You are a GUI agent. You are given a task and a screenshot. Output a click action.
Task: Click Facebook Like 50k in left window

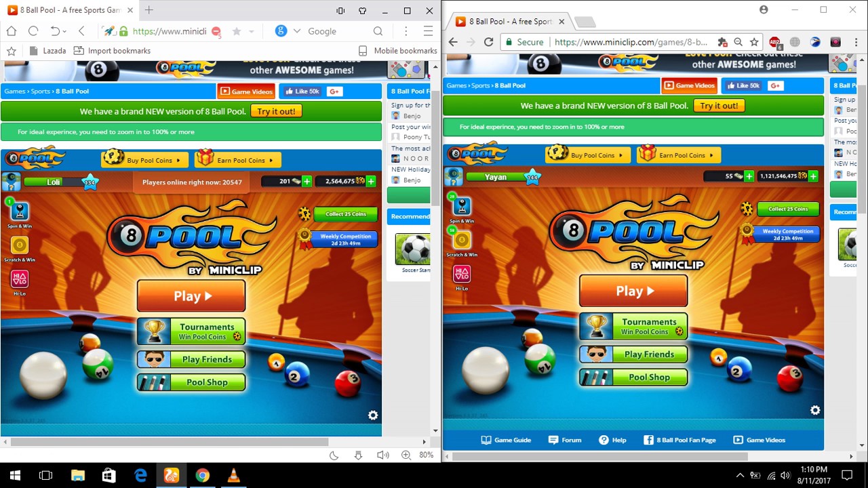302,91
